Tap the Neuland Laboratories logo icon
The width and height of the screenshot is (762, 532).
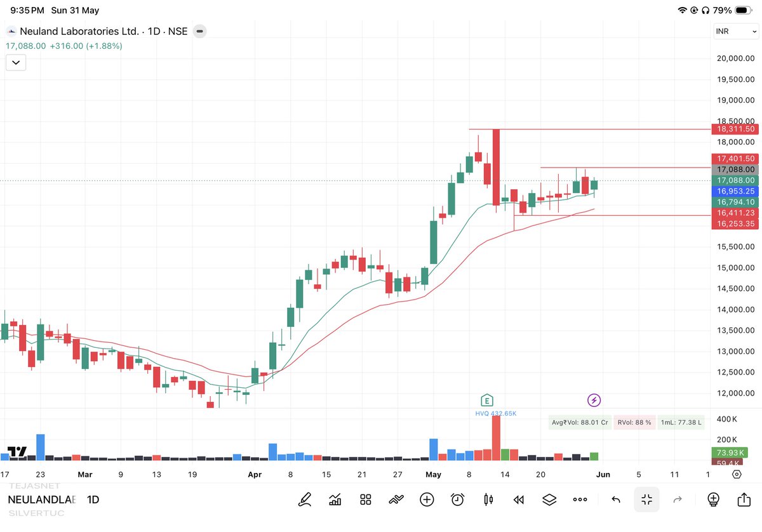coord(11,31)
